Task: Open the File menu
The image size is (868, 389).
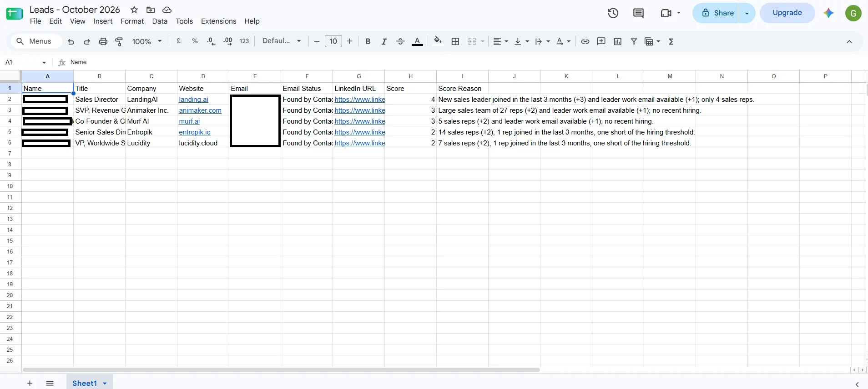Action: [x=35, y=21]
